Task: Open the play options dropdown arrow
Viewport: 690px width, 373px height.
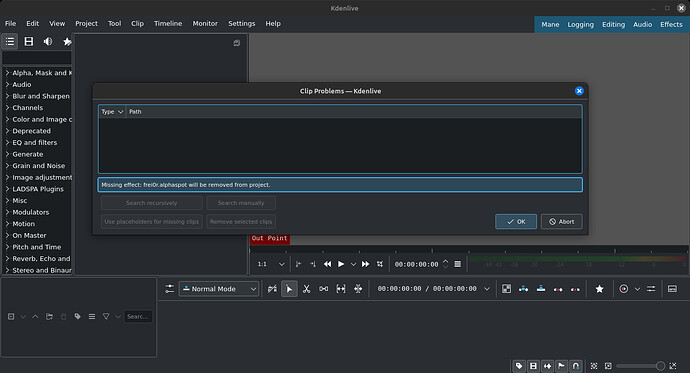Action: [x=353, y=264]
